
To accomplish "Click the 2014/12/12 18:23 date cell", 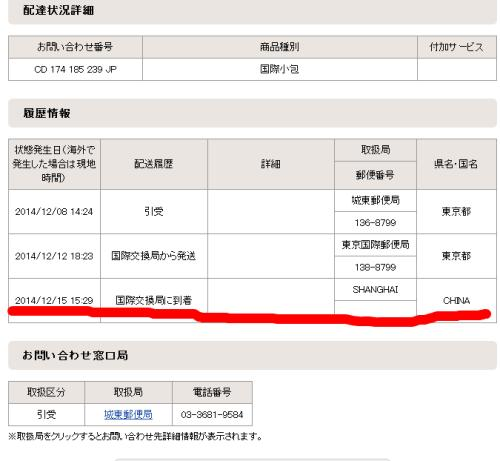I will pyautogui.click(x=54, y=256).
